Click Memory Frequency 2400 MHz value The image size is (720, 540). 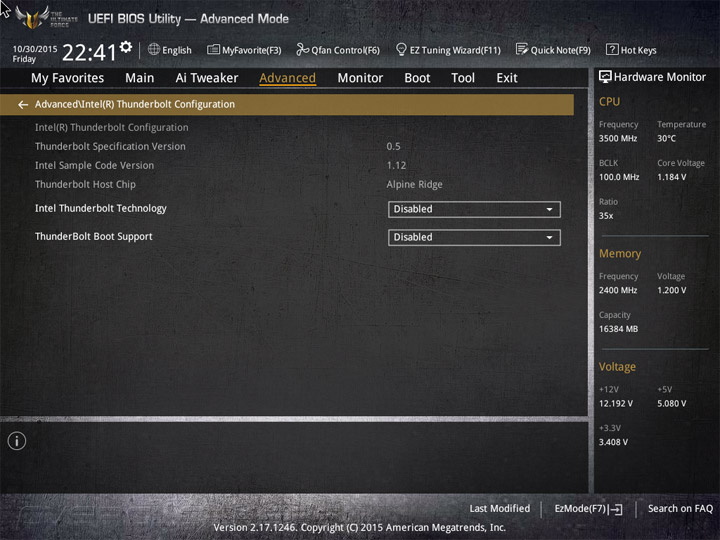tap(618, 290)
